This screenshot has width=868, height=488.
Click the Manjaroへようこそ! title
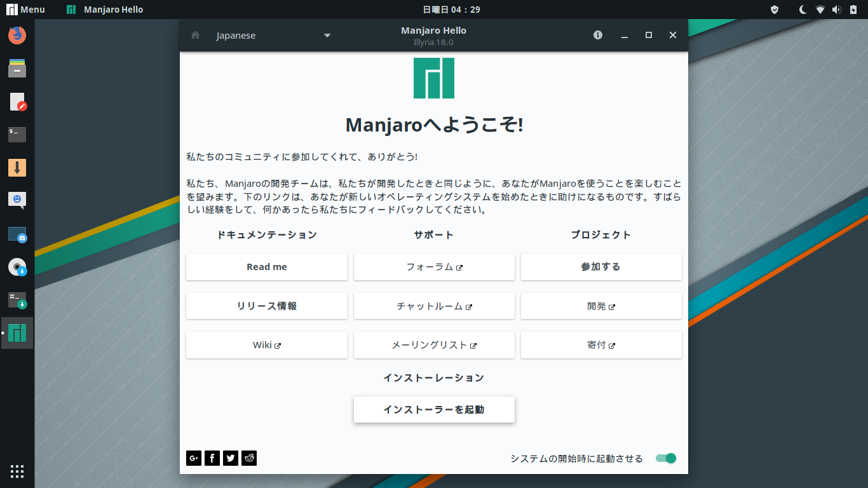tap(434, 125)
